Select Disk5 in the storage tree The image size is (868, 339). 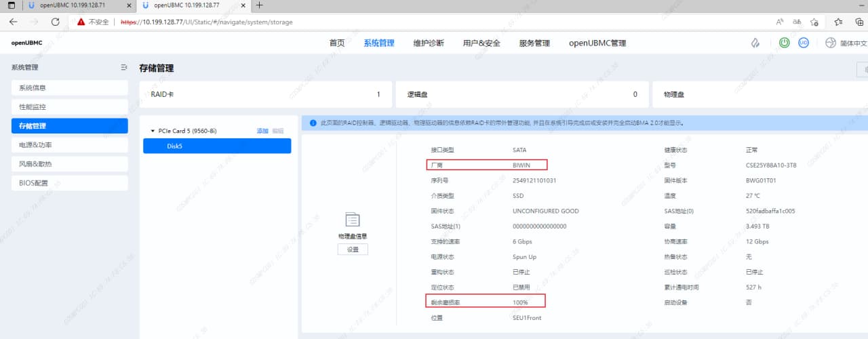coord(175,146)
